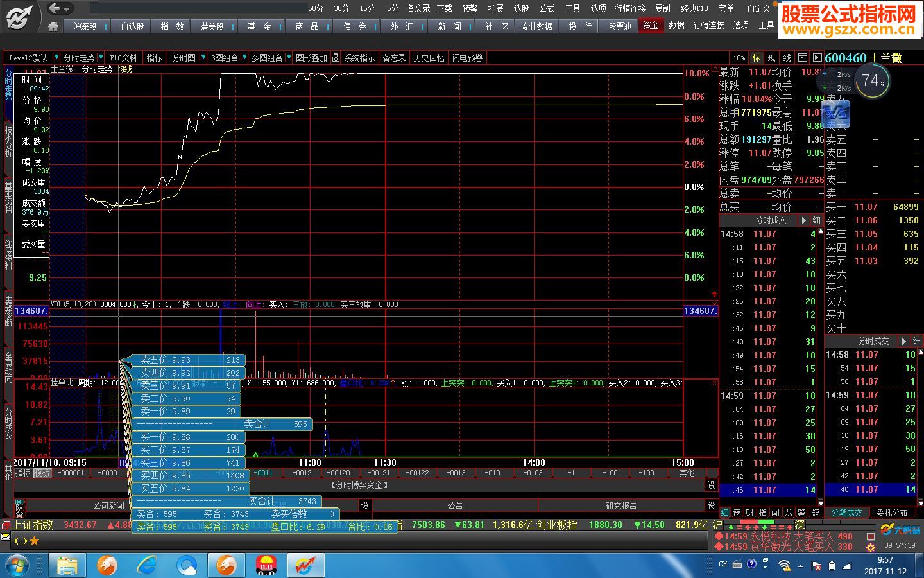924x578 pixels.
Task: Open the 沪深股 market tab
Action: pyautogui.click(x=84, y=26)
